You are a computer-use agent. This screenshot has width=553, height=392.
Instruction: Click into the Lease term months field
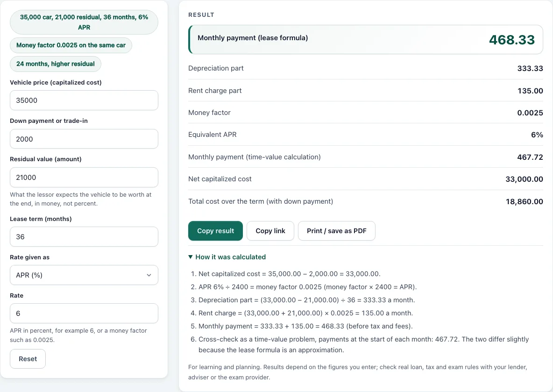click(x=84, y=237)
